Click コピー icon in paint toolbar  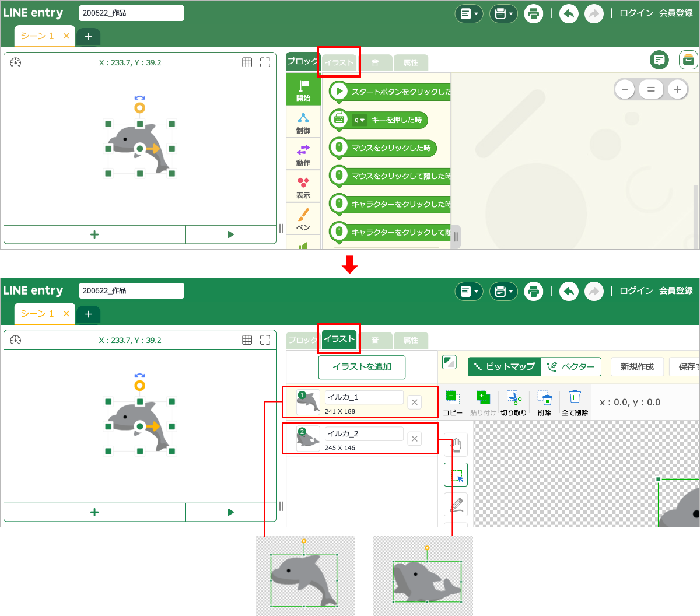453,402
